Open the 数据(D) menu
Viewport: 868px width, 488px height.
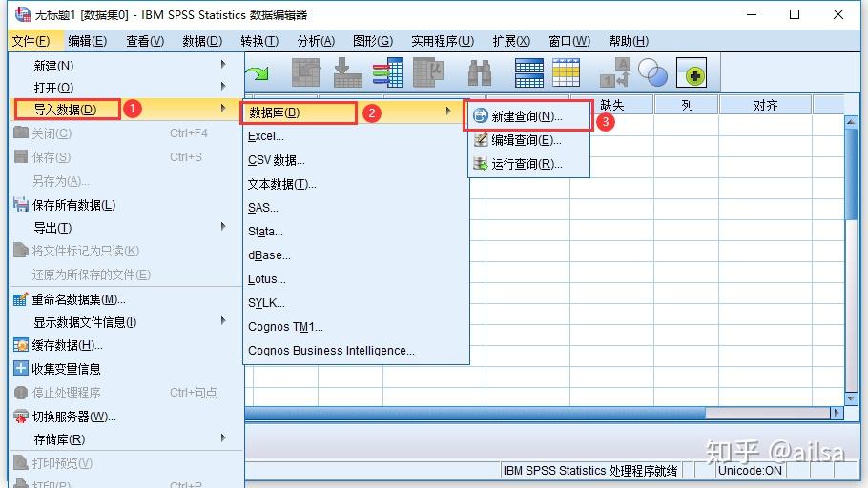click(x=202, y=41)
